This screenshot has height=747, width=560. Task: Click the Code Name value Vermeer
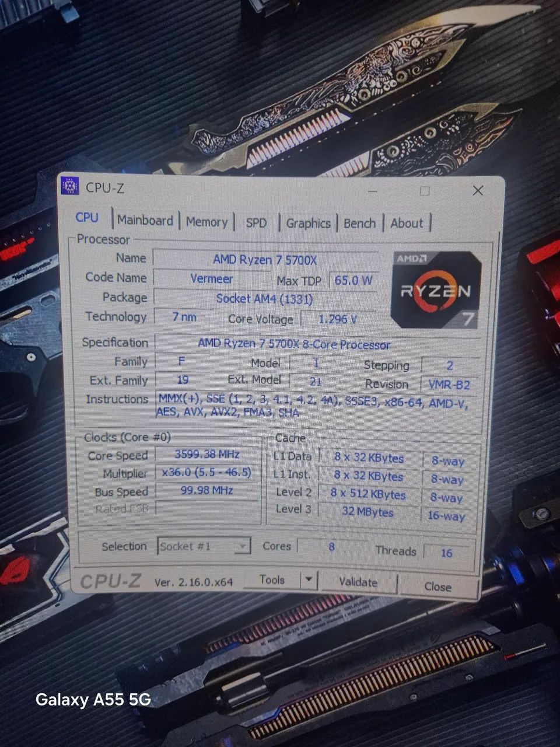(x=211, y=279)
